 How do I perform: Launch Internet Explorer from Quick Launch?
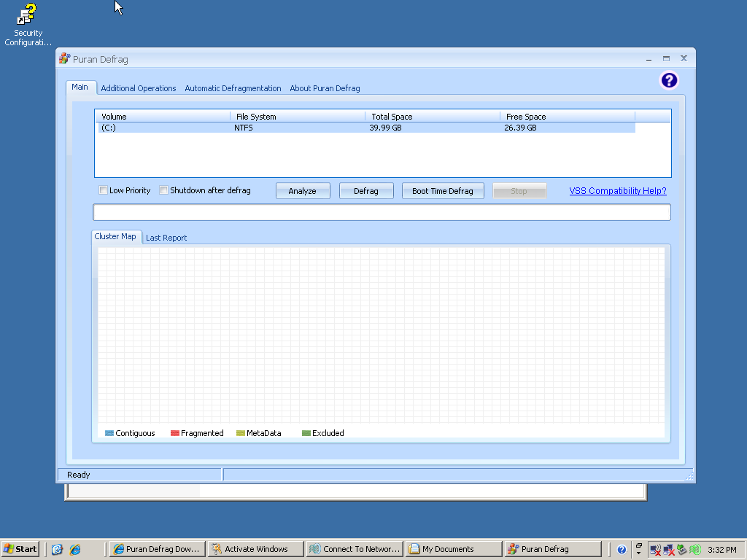(x=75, y=549)
